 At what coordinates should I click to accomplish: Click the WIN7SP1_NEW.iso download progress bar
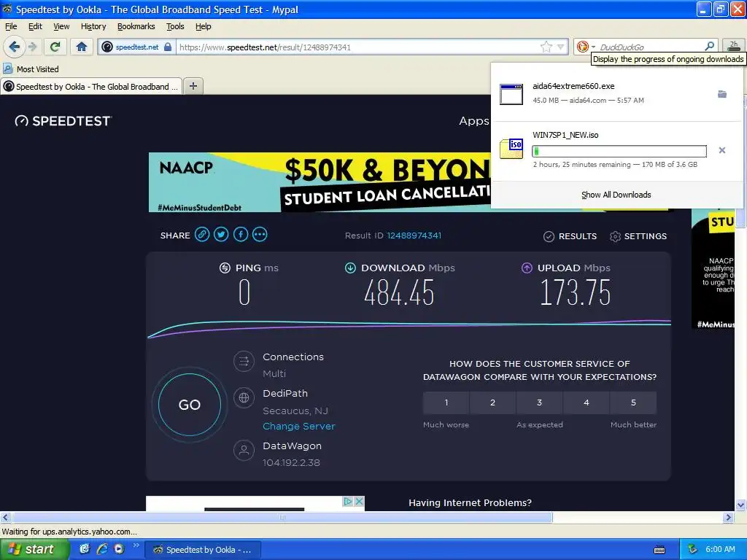pos(619,152)
